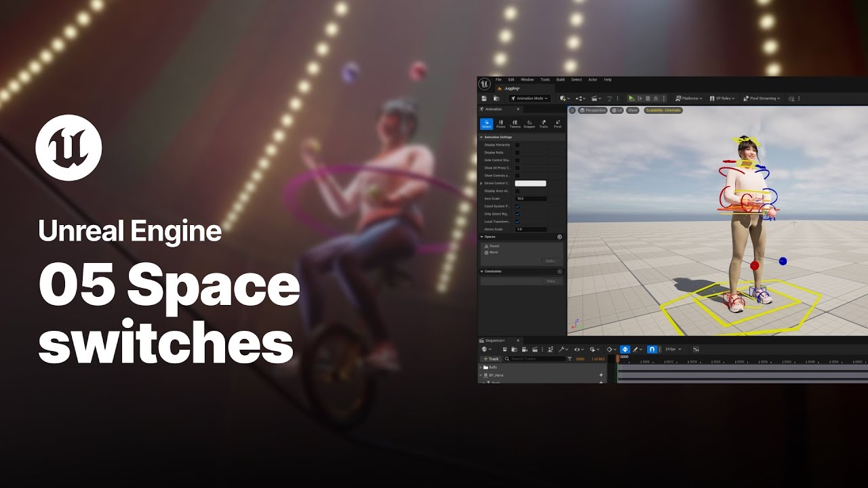868x488 pixels.
Task: Open the key type diamond dropdown in Sequencer
Action: click(610, 350)
